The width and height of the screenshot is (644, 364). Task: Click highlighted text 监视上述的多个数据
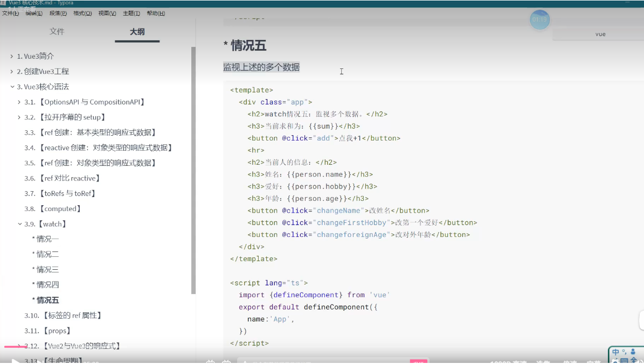click(x=261, y=67)
